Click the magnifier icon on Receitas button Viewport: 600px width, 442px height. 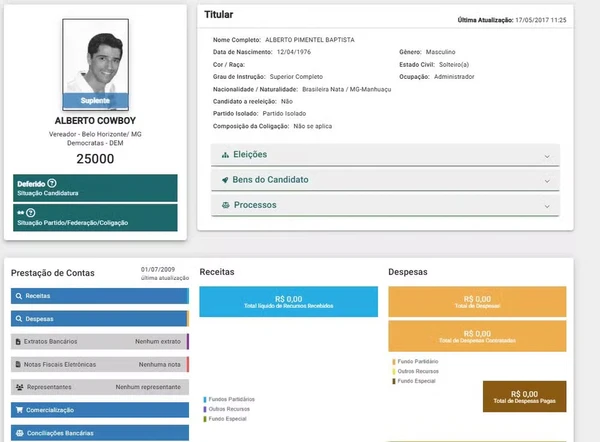(x=19, y=296)
